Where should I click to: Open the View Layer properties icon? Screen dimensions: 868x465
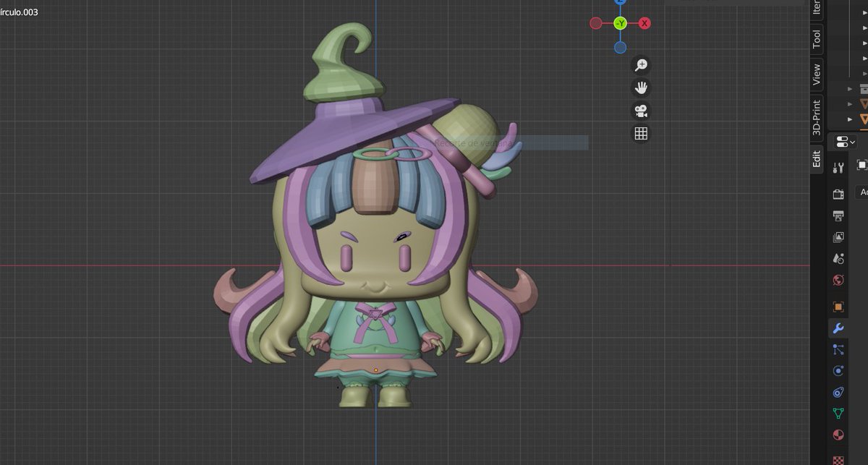(838, 237)
